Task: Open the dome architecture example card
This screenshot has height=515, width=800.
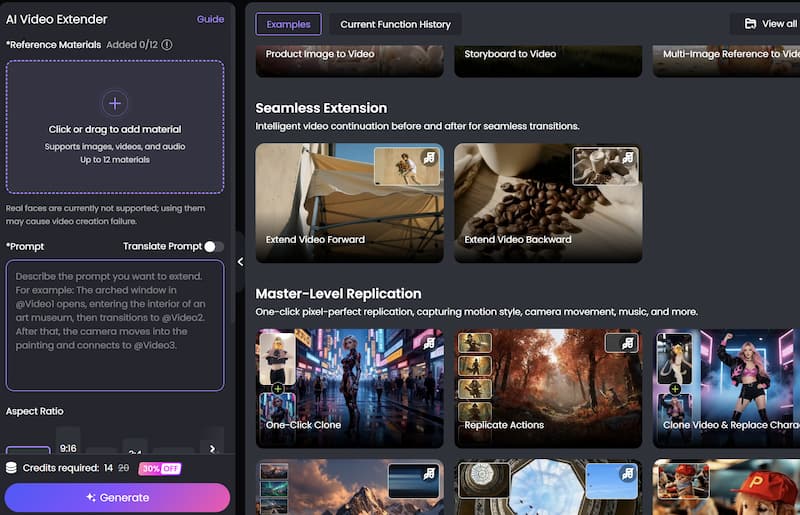Action: [x=548, y=487]
